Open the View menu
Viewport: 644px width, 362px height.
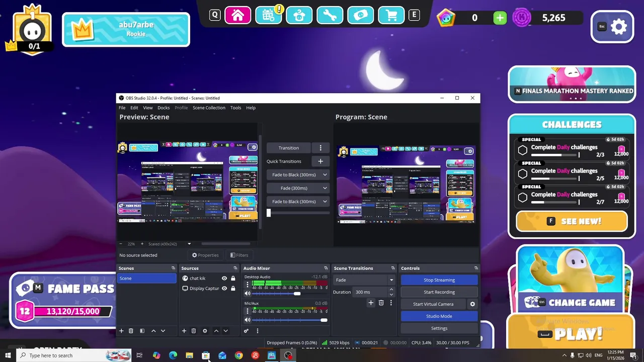click(x=148, y=108)
